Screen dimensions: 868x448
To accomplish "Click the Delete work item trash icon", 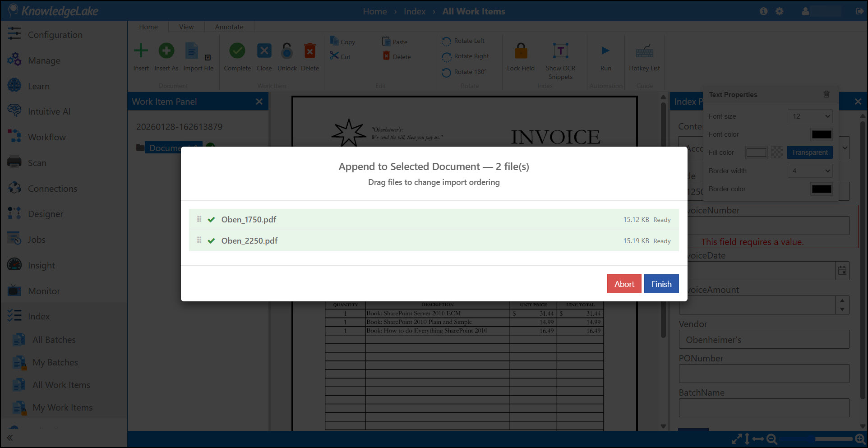I will pos(310,51).
